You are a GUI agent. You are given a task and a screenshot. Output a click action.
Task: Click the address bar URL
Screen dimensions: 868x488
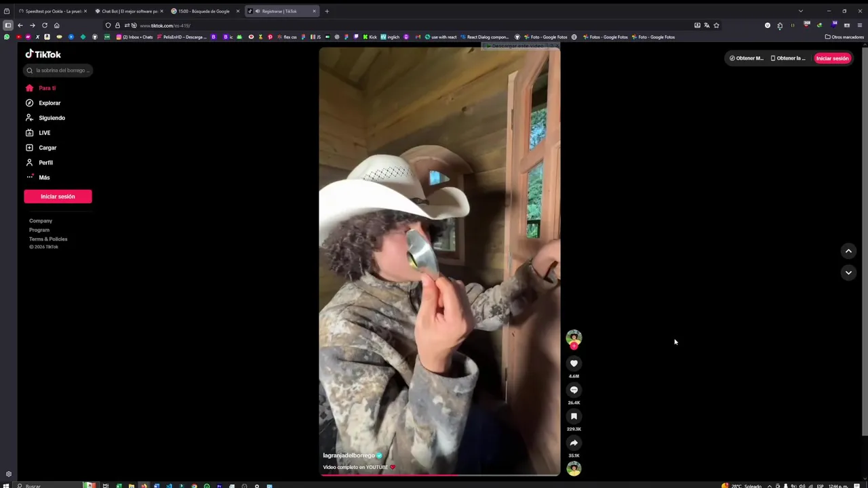point(165,26)
